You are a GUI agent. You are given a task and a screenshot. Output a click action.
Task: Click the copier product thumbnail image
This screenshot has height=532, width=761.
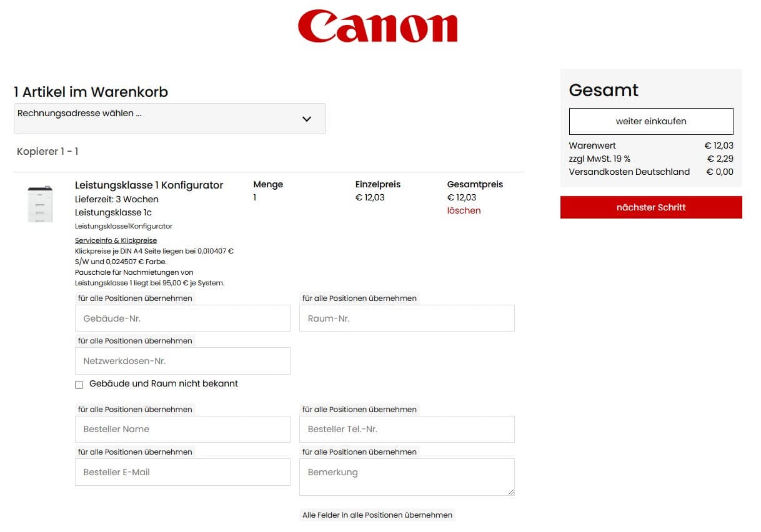point(40,203)
